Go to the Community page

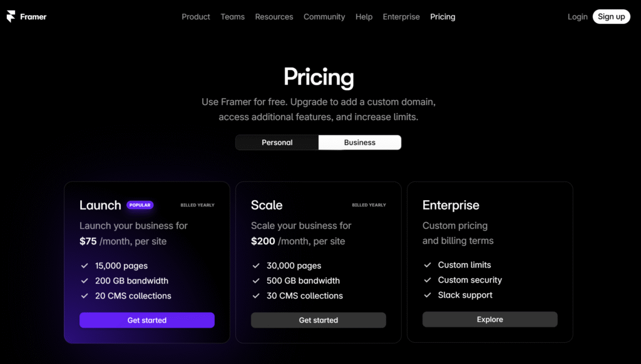(x=324, y=17)
